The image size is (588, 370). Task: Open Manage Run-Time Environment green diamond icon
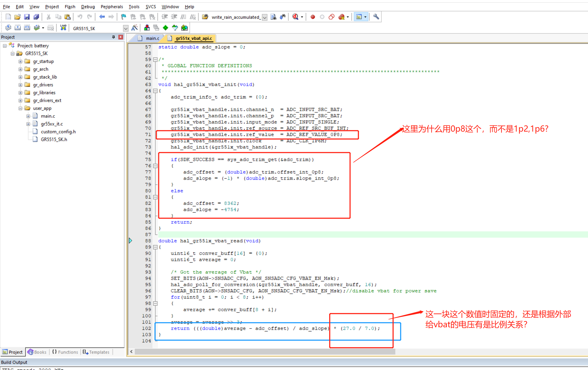pyautogui.click(x=165, y=28)
